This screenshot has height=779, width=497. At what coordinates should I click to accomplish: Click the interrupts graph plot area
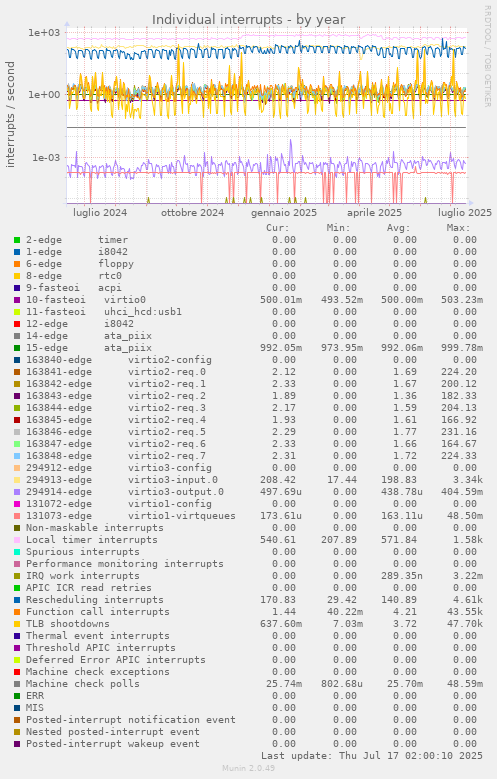coord(267,115)
